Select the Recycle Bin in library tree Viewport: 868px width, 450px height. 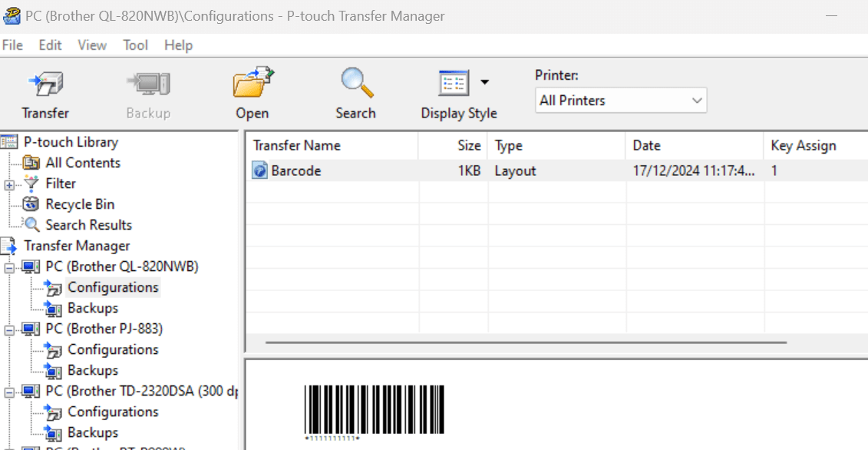click(79, 204)
